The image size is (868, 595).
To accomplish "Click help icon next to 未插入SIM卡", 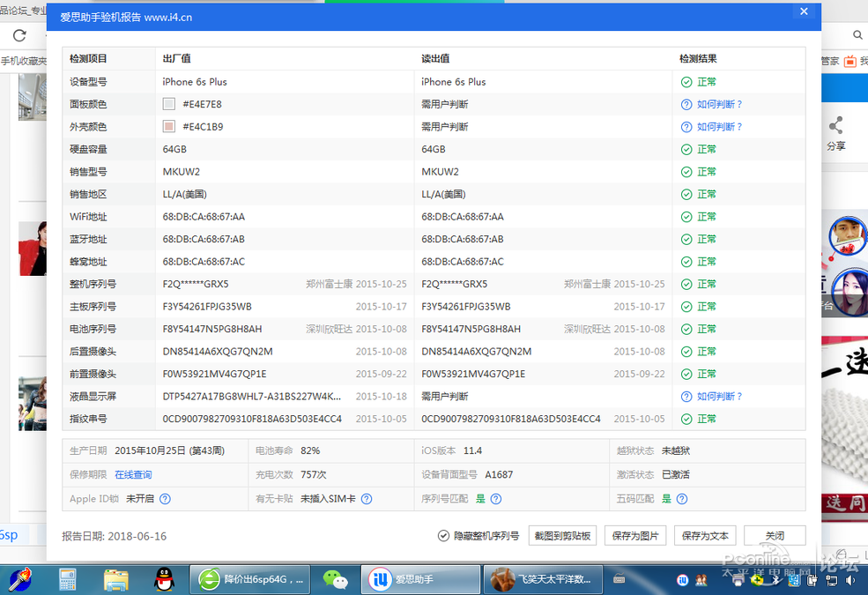I will point(367,499).
